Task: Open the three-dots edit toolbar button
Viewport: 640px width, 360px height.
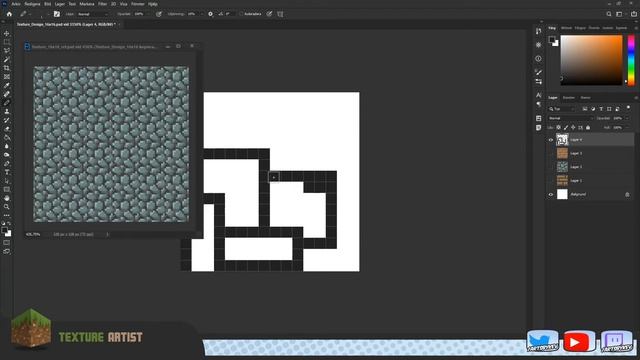Action: [x=7, y=216]
